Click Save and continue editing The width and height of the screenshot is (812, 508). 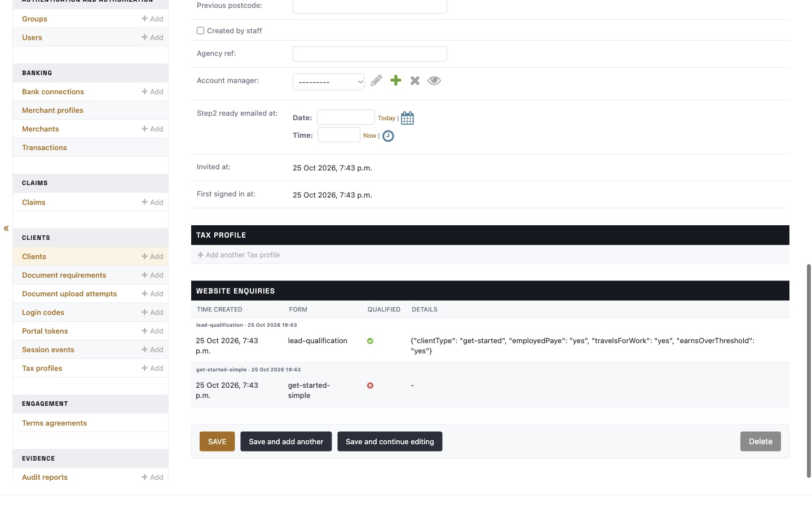pos(390,441)
